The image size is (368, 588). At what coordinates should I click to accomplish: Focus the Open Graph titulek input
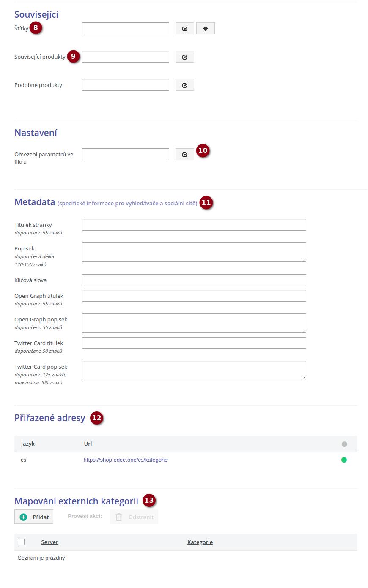194,296
